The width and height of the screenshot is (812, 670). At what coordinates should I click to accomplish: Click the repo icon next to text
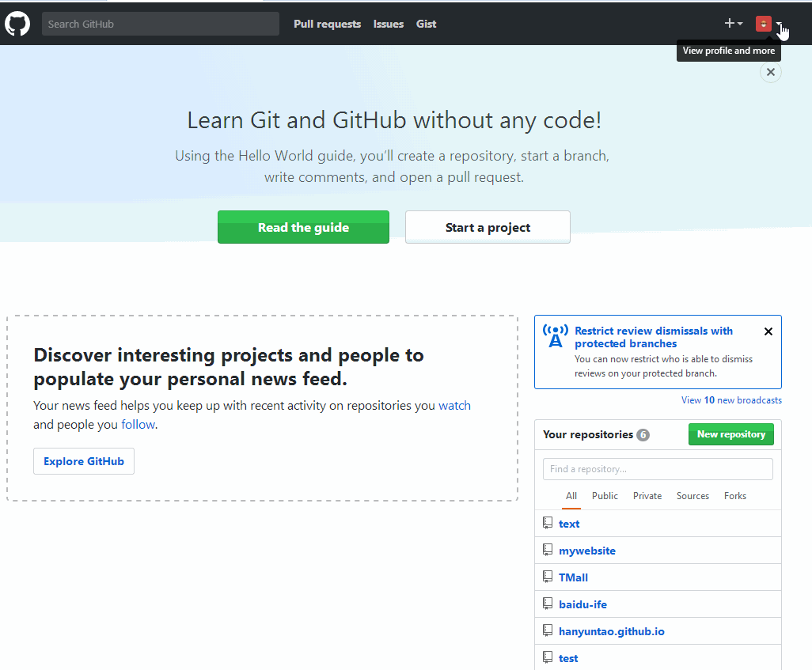pos(548,523)
